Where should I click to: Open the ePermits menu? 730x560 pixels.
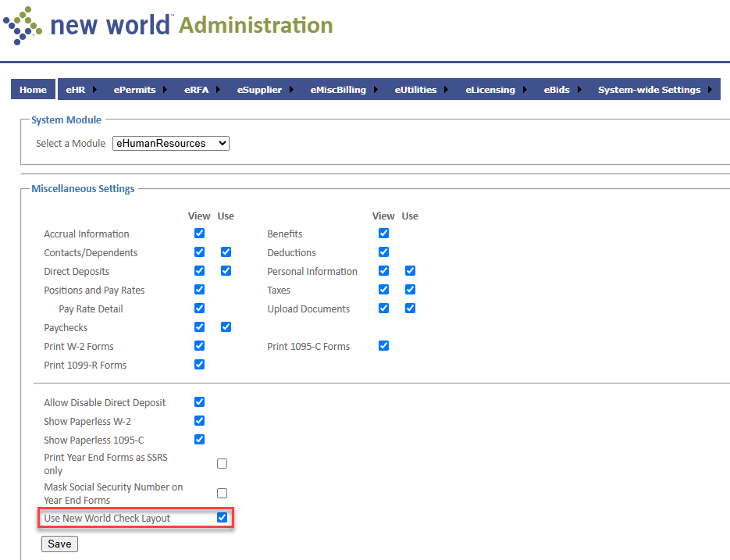coord(134,90)
